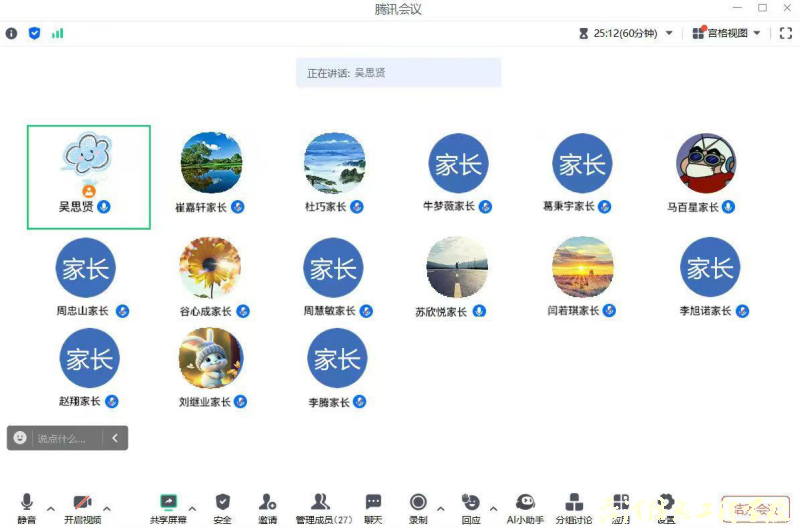Click 李腾家长 microphone icon
Viewport: 800px width, 528px height.
click(x=360, y=401)
